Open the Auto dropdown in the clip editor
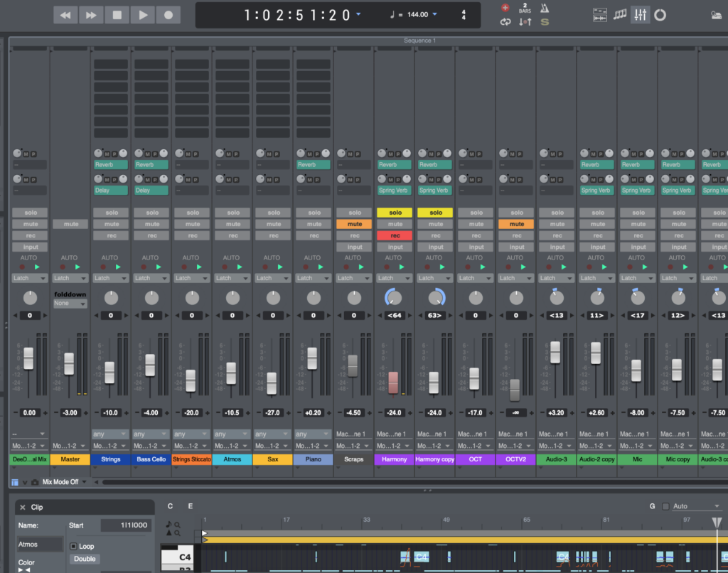Screen dimensions: 728x573 point(695,507)
